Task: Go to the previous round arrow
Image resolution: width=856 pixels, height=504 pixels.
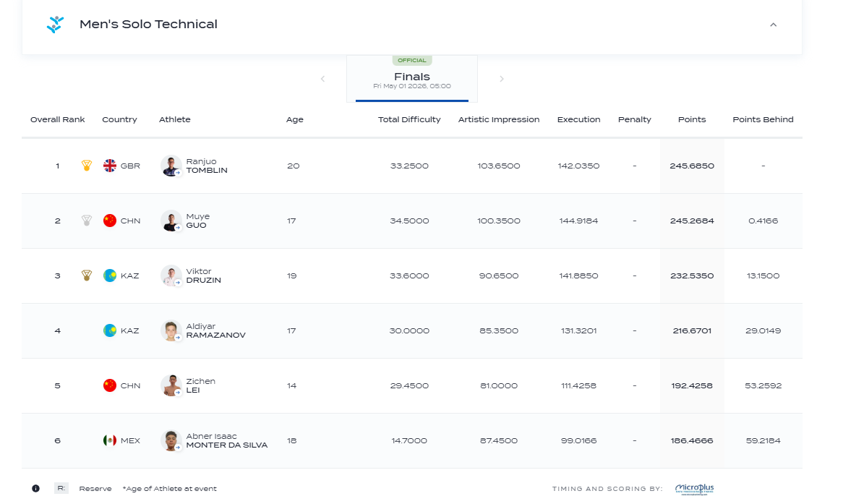Action: click(x=322, y=79)
